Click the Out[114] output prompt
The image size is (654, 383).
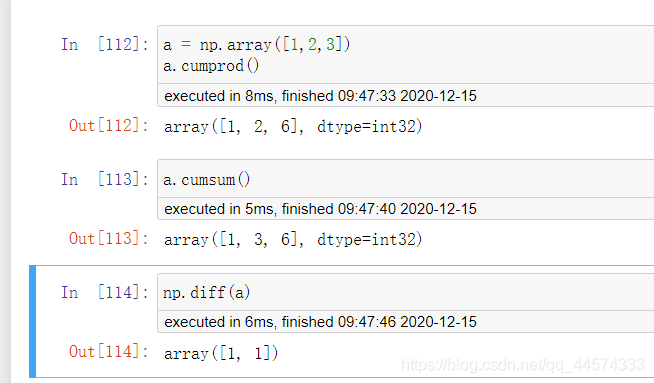point(109,352)
